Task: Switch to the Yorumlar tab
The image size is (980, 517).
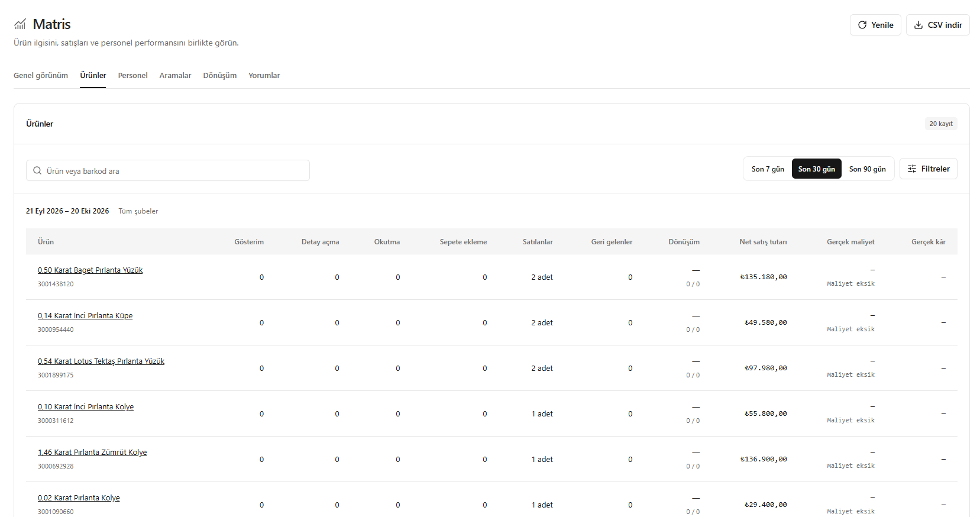Action: point(264,75)
